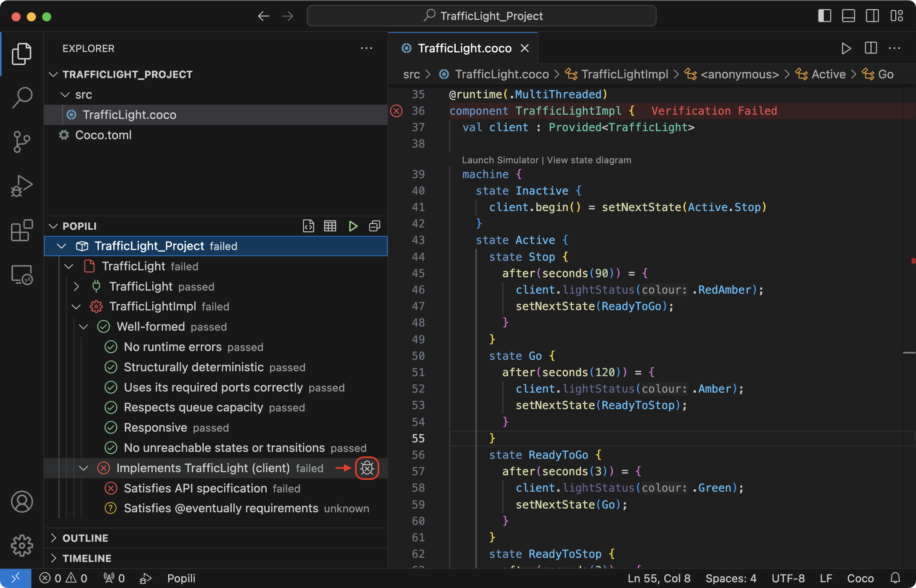Go forward with the right arrow

coord(287,16)
